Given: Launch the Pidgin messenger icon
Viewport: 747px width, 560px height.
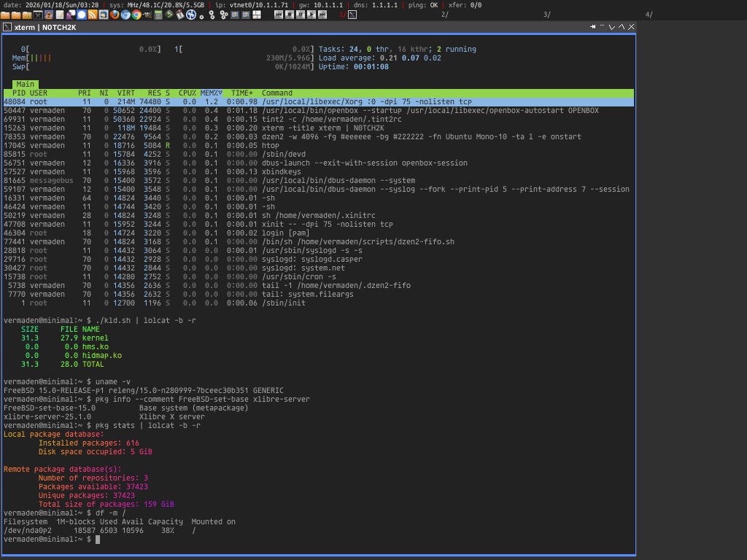Looking at the screenshot, I should 71,15.
